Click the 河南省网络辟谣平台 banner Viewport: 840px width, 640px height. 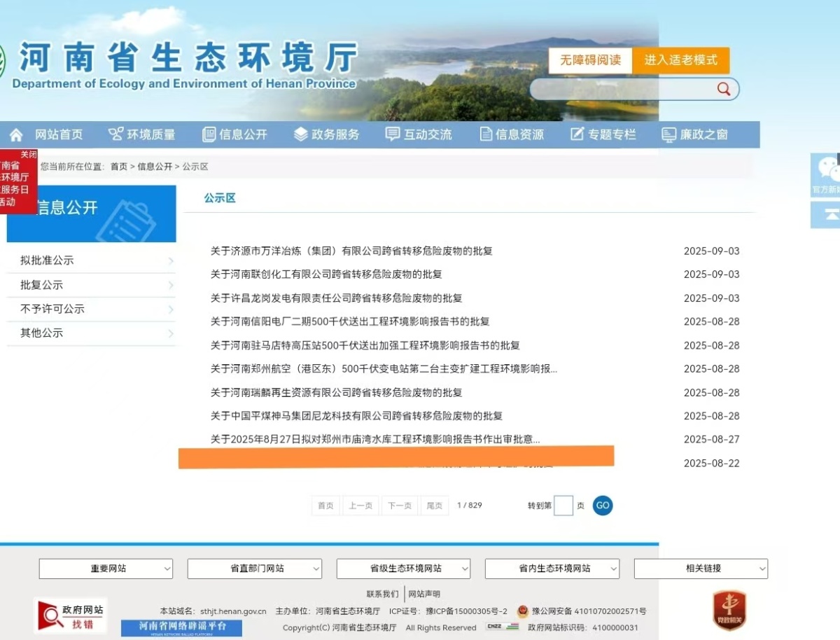[181, 627]
